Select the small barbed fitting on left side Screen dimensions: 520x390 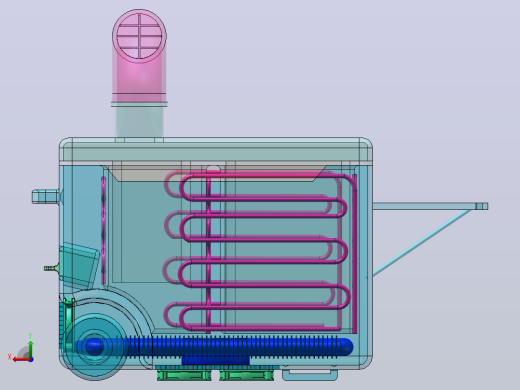pyautogui.click(x=51, y=268)
